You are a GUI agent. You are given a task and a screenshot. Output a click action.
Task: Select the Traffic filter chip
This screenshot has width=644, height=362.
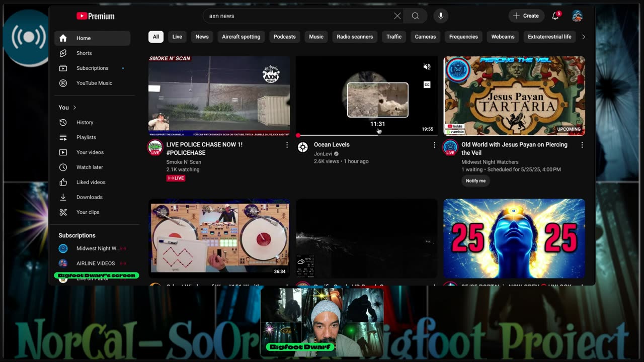pyautogui.click(x=394, y=37)
